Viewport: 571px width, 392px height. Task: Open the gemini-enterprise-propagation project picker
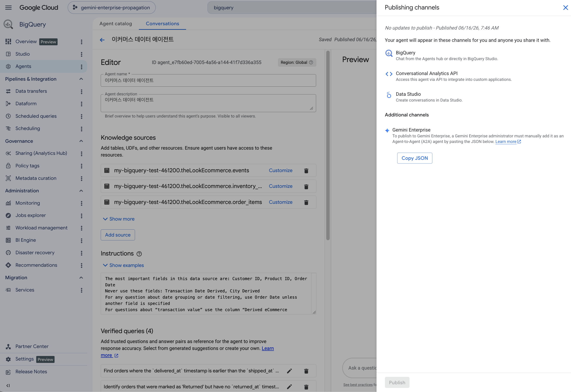pos(111,8)
